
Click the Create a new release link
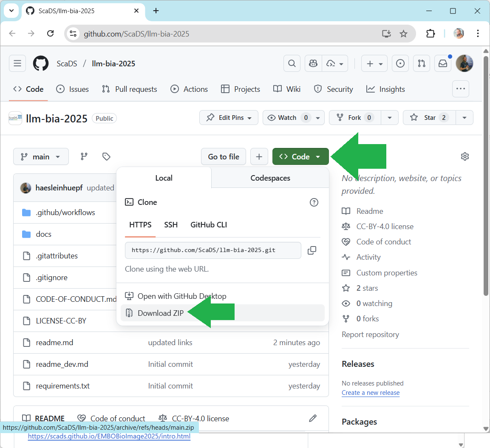371,393
